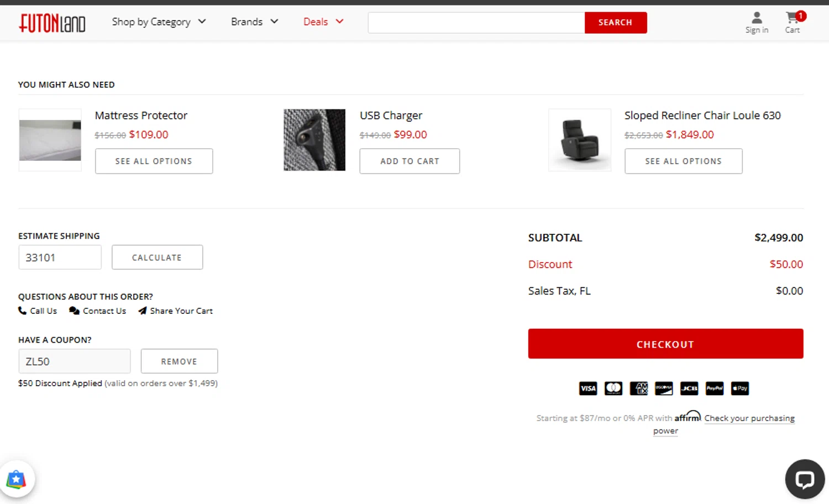Expand the Deals dropdown menu
The image size is (829, 504).
coord(323,22)
